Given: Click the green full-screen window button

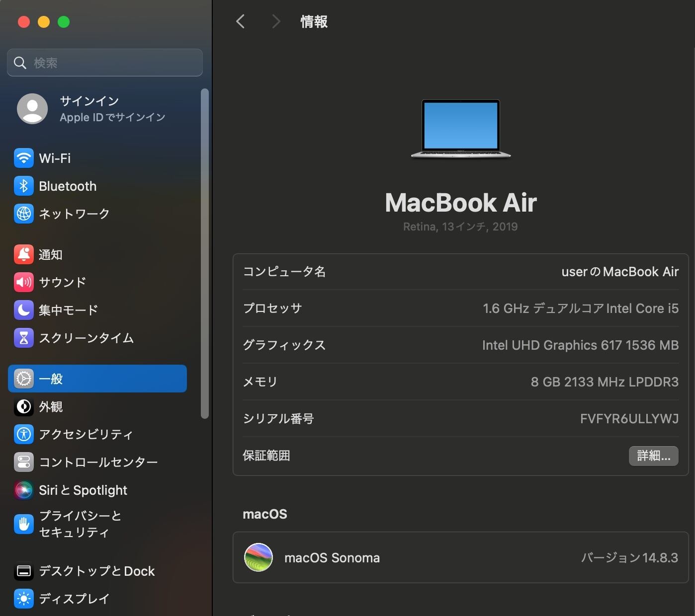Looking at the screenshot, I should click(x=64, y=22).
